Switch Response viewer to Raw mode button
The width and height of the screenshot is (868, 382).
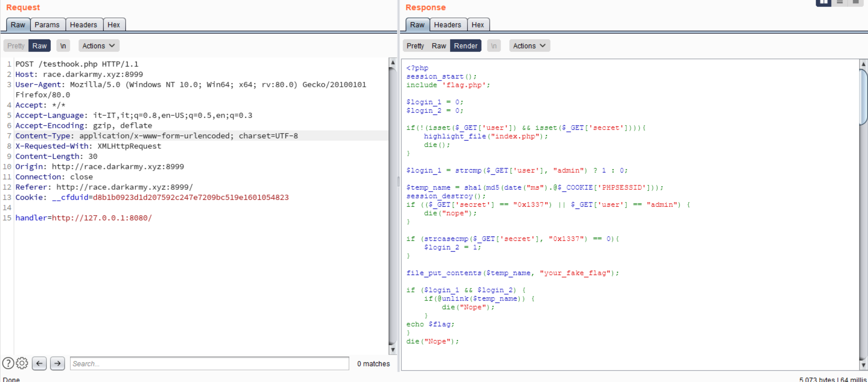coord(439,46)
